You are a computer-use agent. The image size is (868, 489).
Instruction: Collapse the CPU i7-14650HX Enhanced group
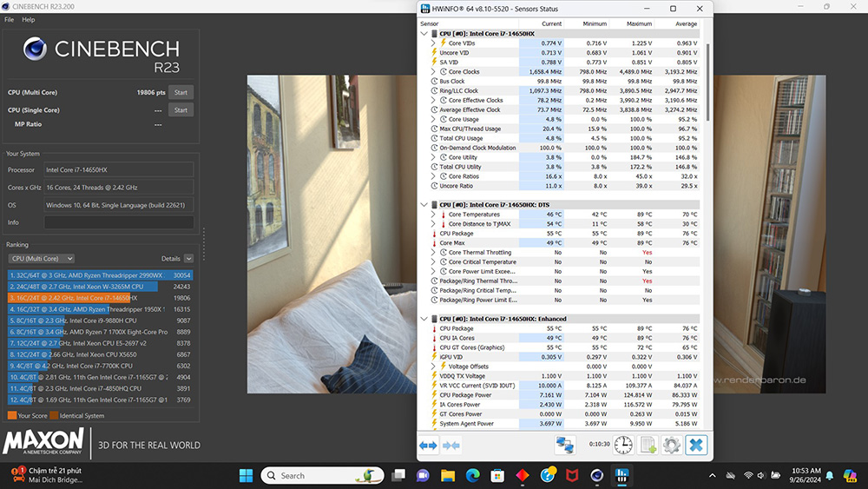pyautogui.click(x=424, y=319)
